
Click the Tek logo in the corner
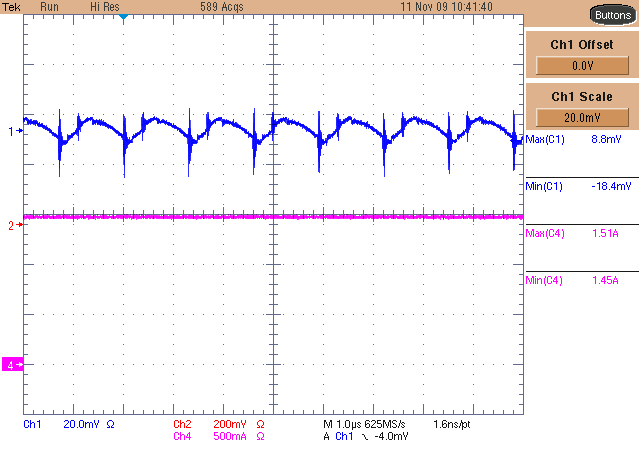click(x=12, y=6)
